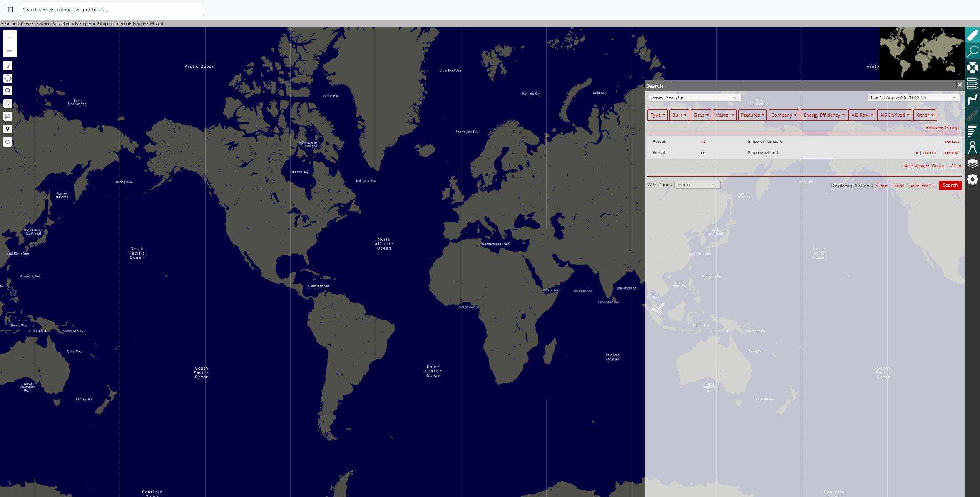Zoom out the map with minus button

pyautogui.click(x=10, y=51)
